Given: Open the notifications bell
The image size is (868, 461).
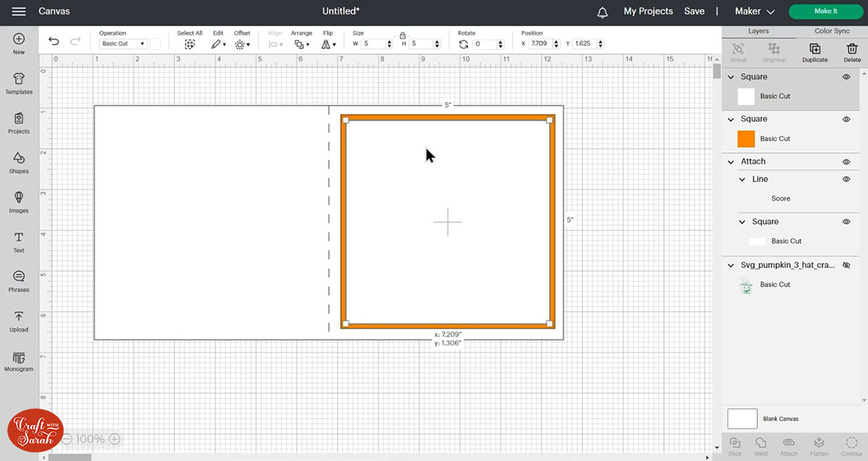Looking at the screenshot, I should (x=603, y=12).
